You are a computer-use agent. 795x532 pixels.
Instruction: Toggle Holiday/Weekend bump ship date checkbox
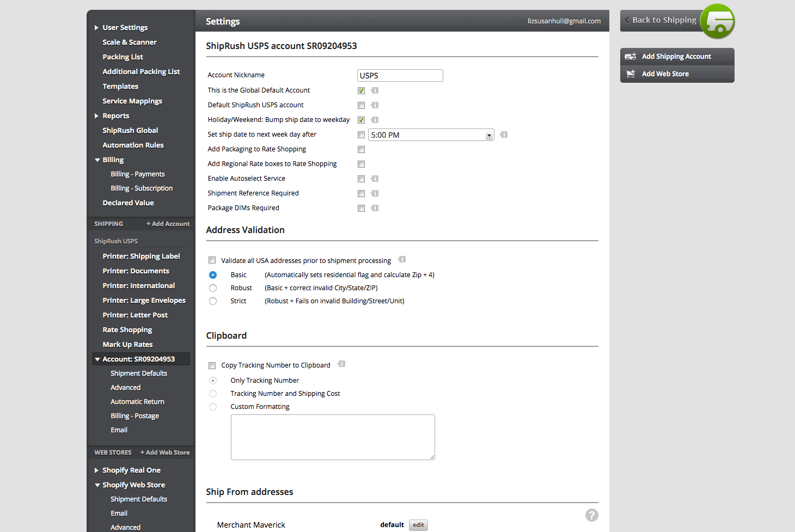pyautogui.click(x=361, y=120)
